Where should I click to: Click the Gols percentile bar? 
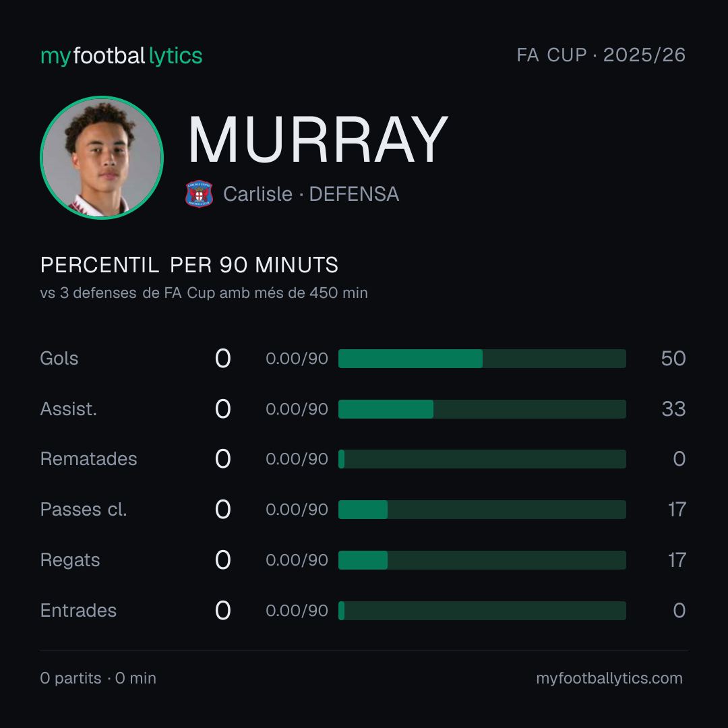click(x=482, y=359)
